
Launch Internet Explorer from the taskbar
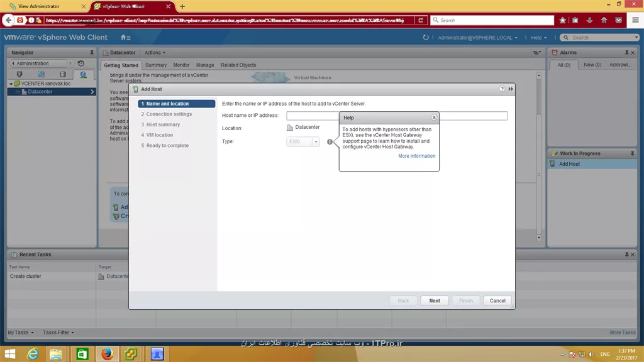(33, 354)
